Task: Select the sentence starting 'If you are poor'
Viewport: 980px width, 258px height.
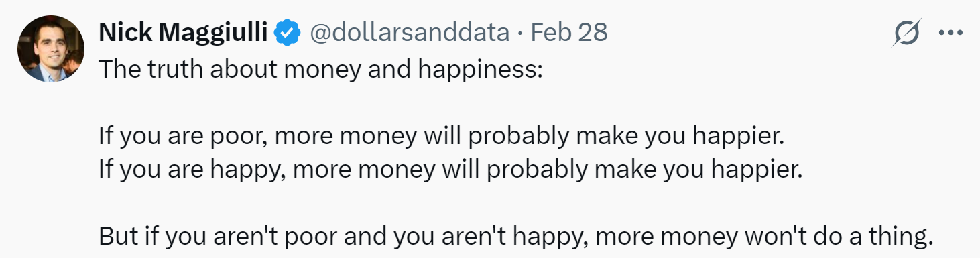Action: point(441,137)
